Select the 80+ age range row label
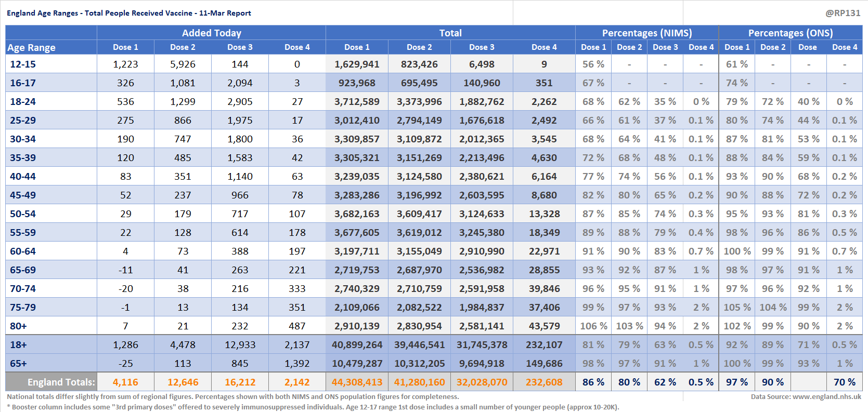Screen dimensions: 868x412 click(18, 326)
